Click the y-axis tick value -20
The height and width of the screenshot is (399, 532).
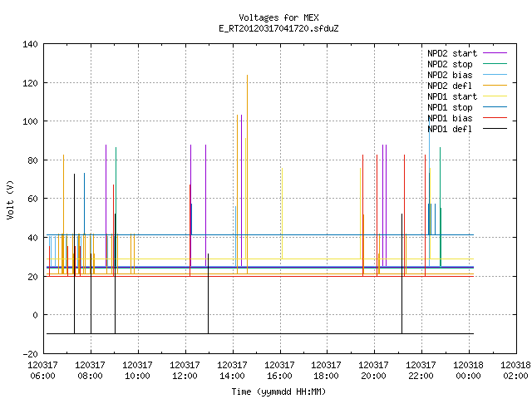30,354
